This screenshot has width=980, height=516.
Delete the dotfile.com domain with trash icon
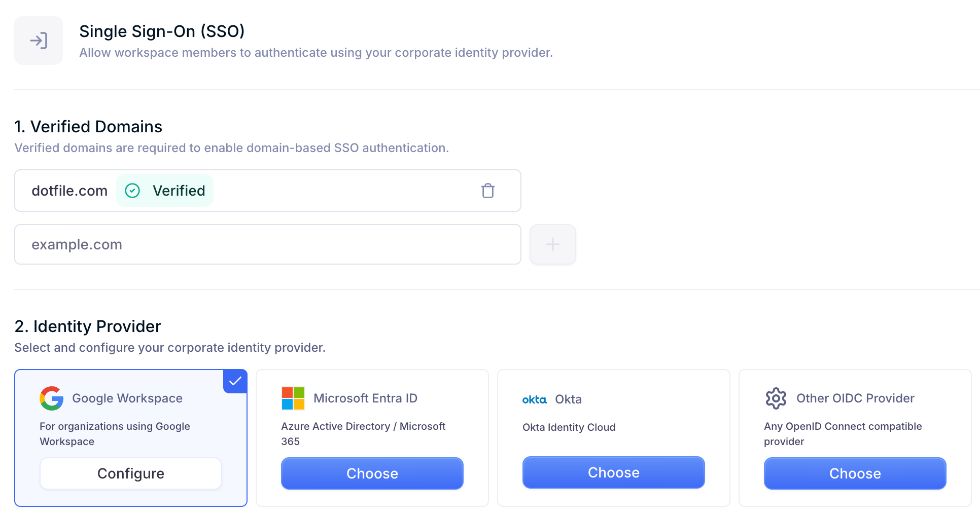(x=488, y=191)
